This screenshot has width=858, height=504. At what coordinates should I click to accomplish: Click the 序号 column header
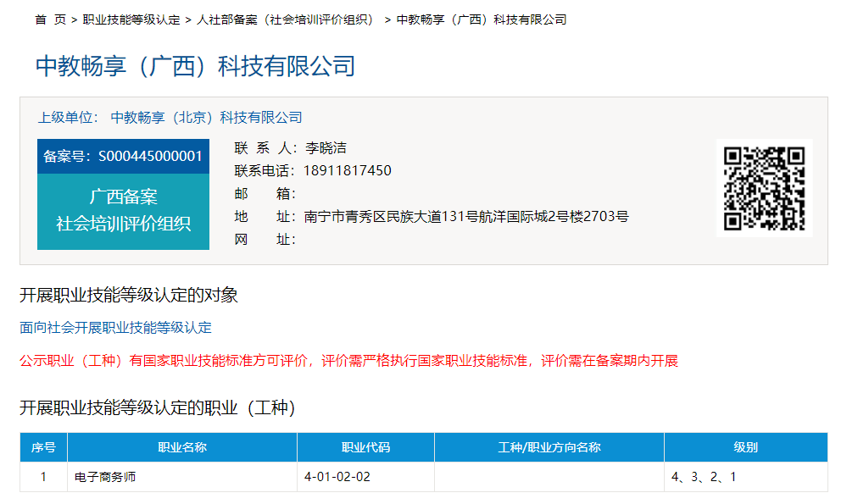[43, 447]
